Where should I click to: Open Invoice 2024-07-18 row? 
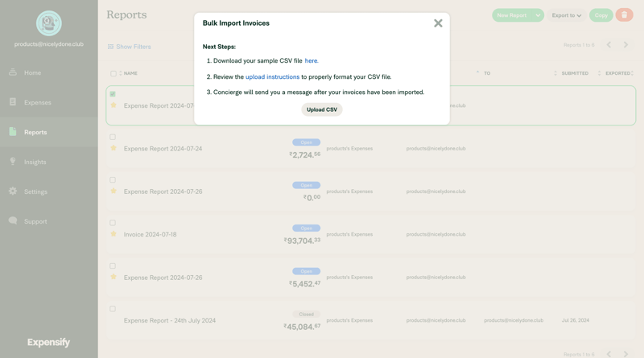pyautogui.click(x=370, y=234)
